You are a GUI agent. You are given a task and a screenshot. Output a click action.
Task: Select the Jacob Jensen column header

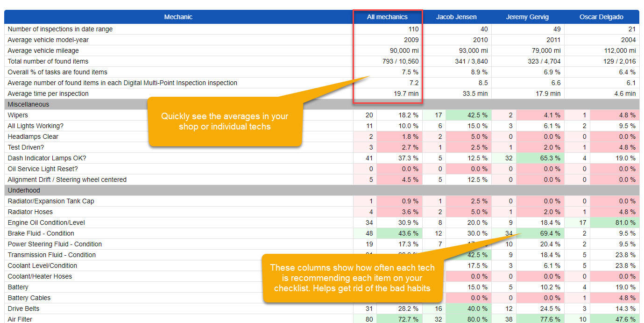pos(456,17)
